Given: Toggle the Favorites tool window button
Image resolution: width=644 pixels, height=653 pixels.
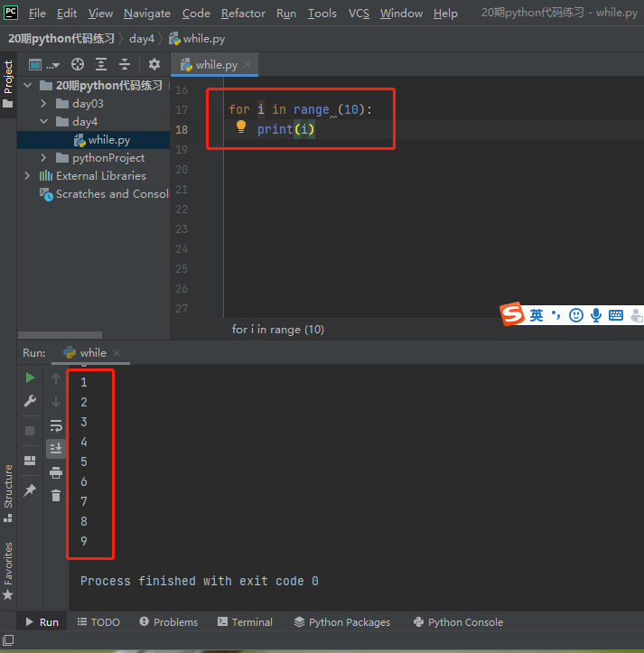Looking at the screenshot, I should [8, 571].
